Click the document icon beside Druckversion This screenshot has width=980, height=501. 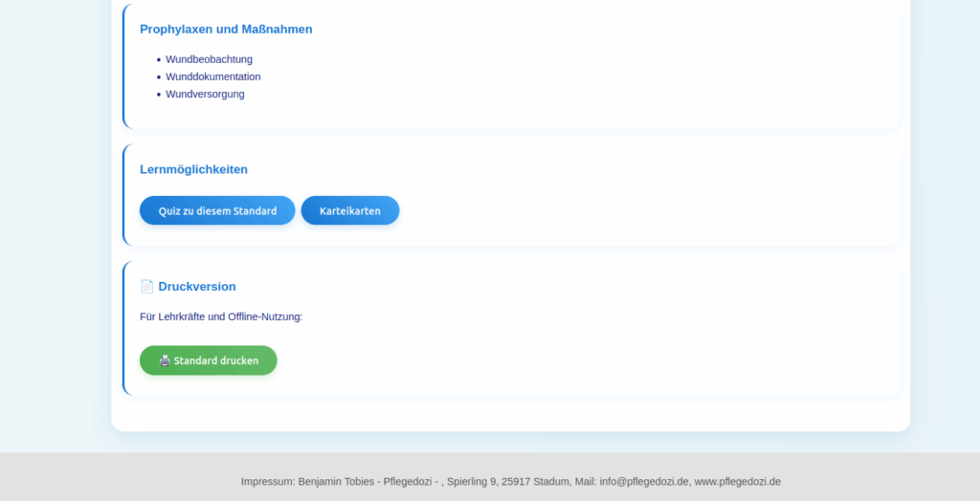(146, 287)
